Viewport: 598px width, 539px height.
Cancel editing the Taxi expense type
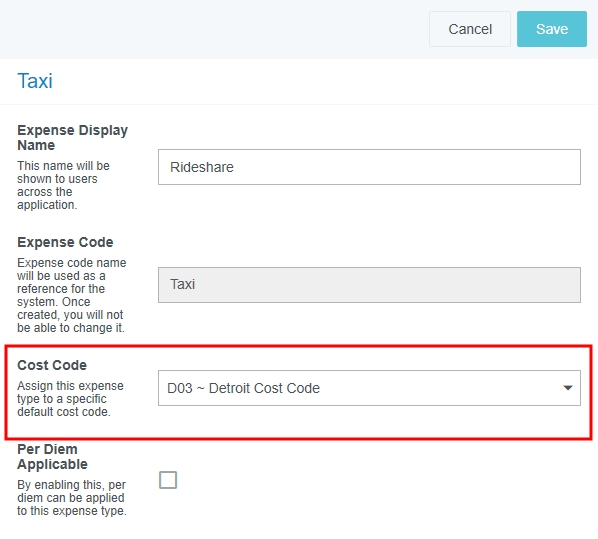[469, 29]
